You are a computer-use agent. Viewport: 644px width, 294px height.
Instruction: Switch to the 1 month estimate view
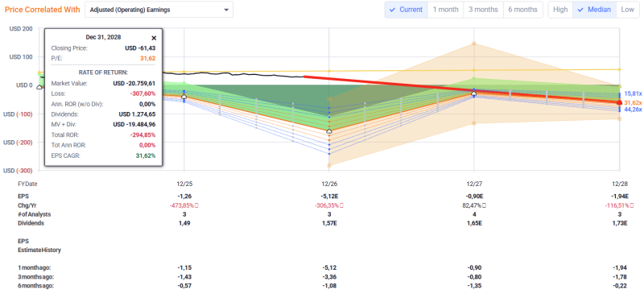(446, 10)
